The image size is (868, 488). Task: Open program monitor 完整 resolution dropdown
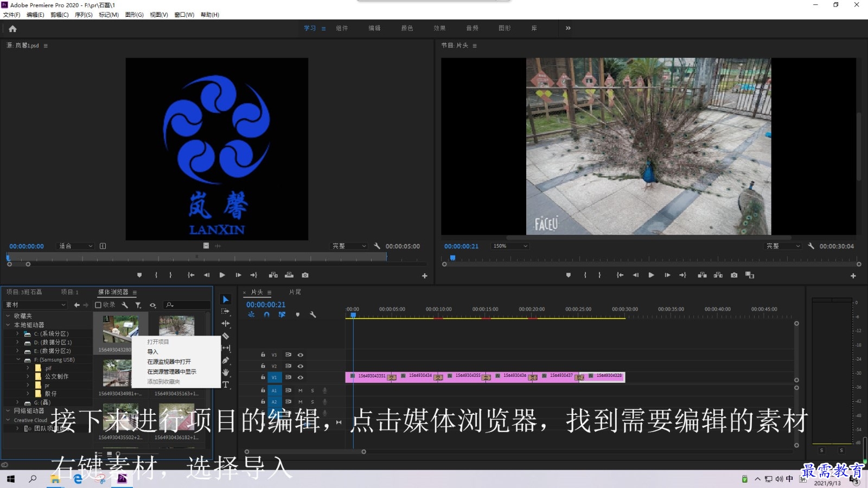(783, 246)
